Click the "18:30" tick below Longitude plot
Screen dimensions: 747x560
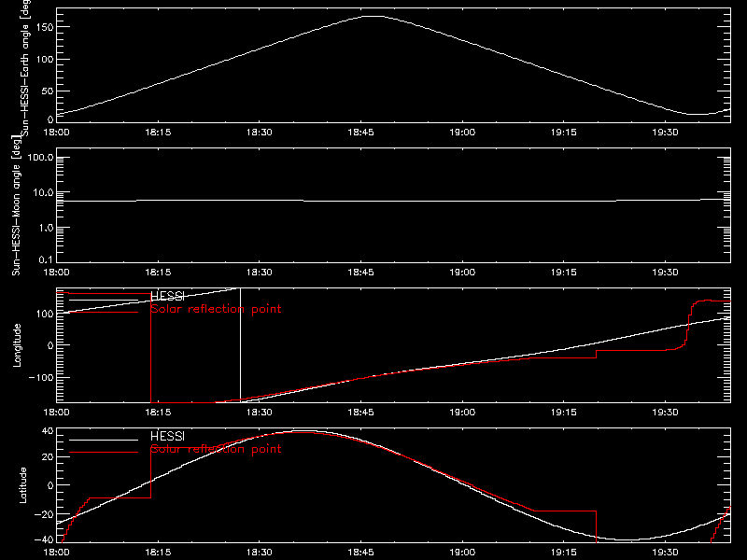click(x=260, y=413)
